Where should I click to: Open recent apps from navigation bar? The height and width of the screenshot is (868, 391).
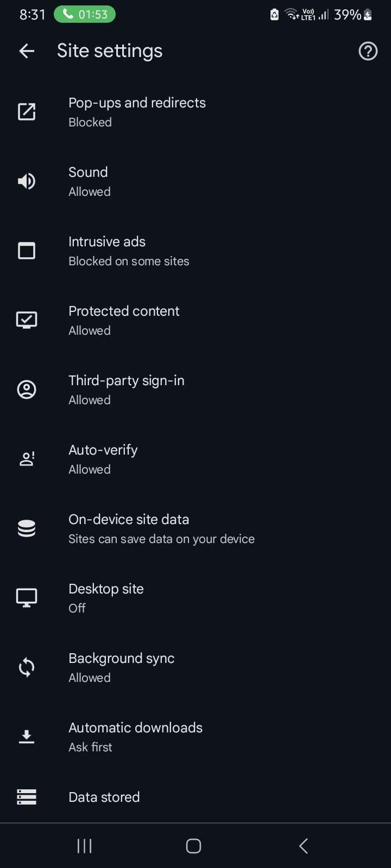[x=84, y=846]
